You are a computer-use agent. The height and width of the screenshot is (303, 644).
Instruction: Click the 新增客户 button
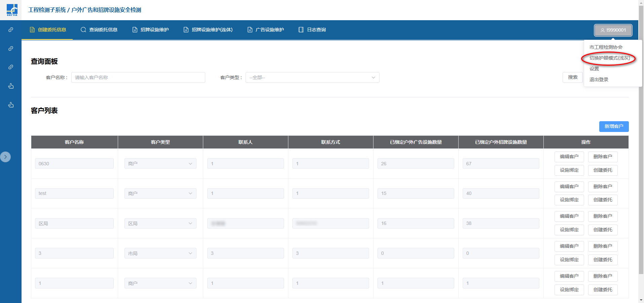[x=614, y=126]
